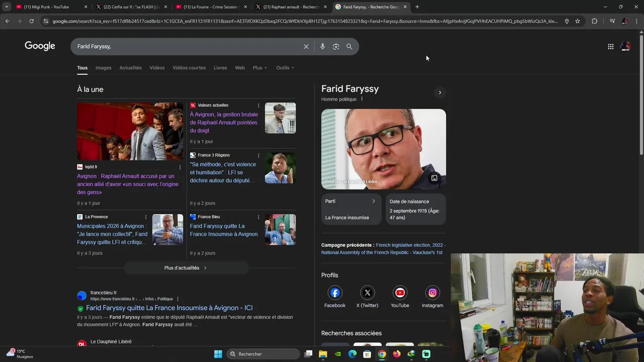The height and width of the screenshot is (362, 644).
Task: Click the knowledge panel next arrow
Action: 440,93
